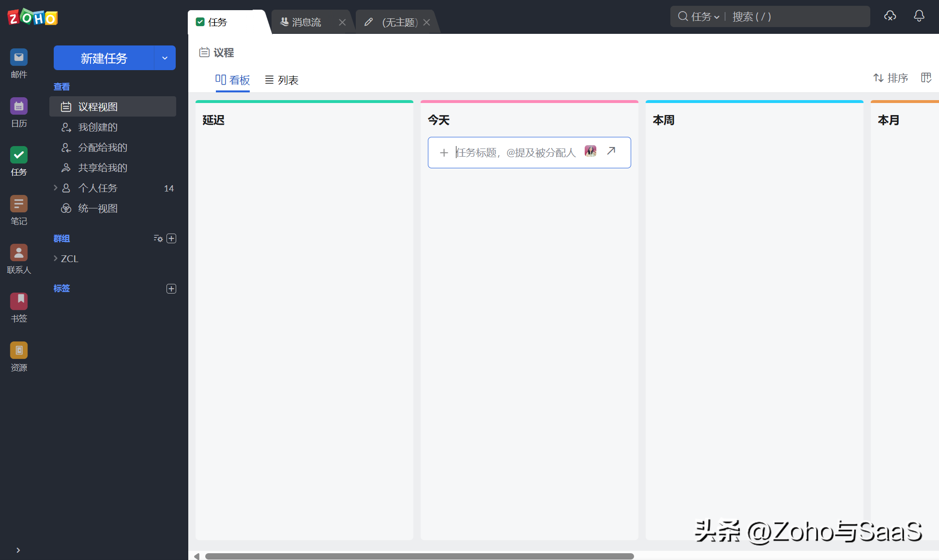Expand the 个人任务 personal tasks tree
The image size is (939, 560).
click(x=55, y=188)
